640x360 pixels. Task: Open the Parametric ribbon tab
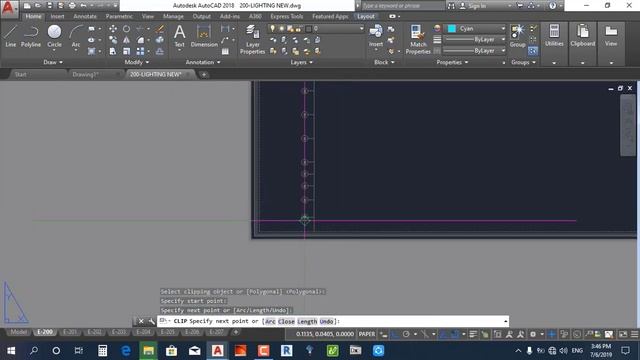[x=119, y=16]
